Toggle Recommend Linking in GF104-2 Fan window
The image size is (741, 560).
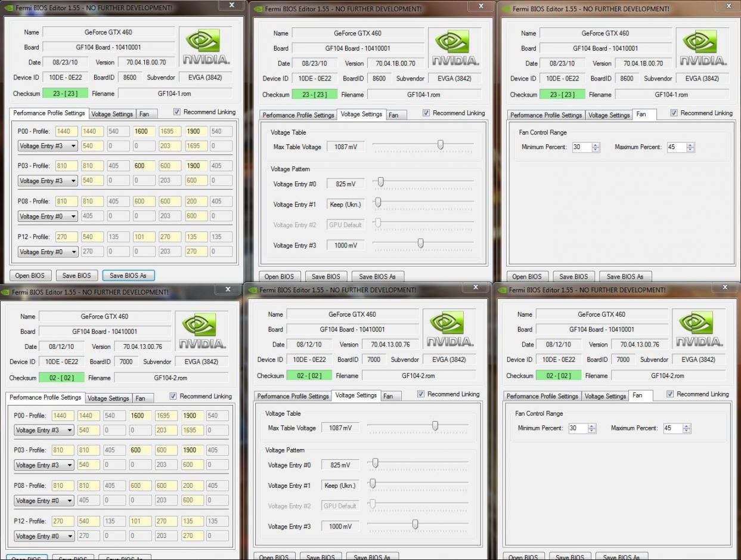[x=670, y=394]
